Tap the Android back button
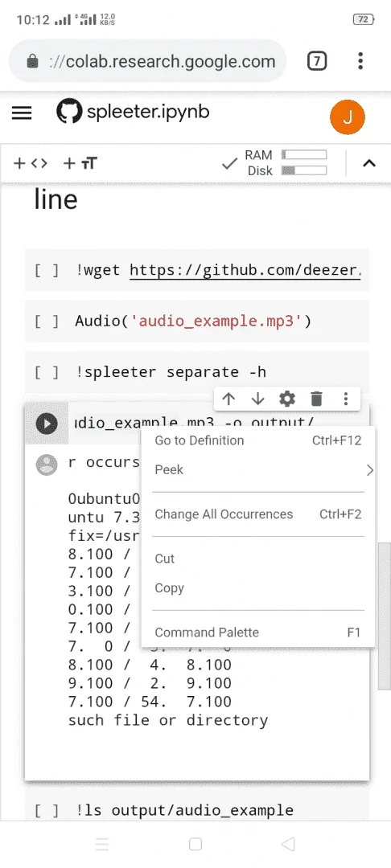The width and height of the screenshot is (391, 868). tap(288, 844)
